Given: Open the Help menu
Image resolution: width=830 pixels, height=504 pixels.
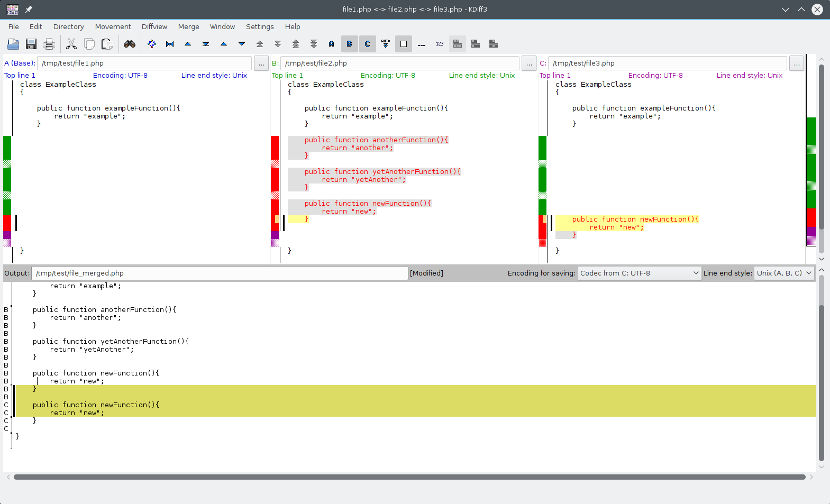Looking at the screenshot, I should pyautogui.click(x=293, y=26).
